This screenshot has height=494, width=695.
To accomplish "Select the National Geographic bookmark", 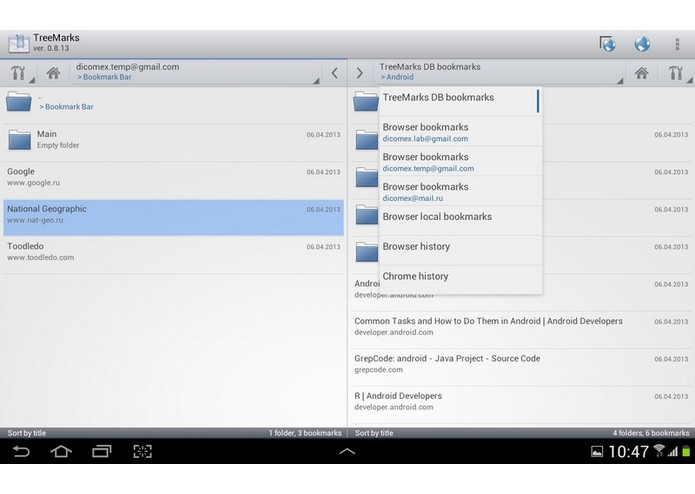I will [173, 218].
